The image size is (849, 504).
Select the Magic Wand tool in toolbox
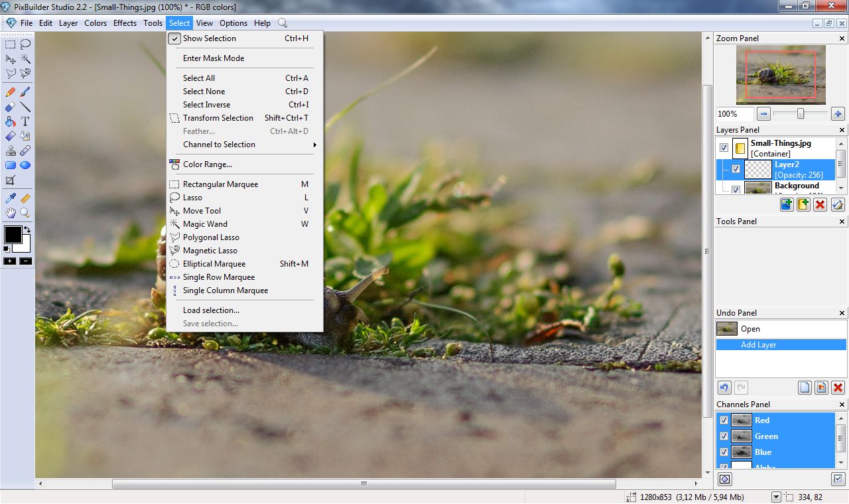25,59
